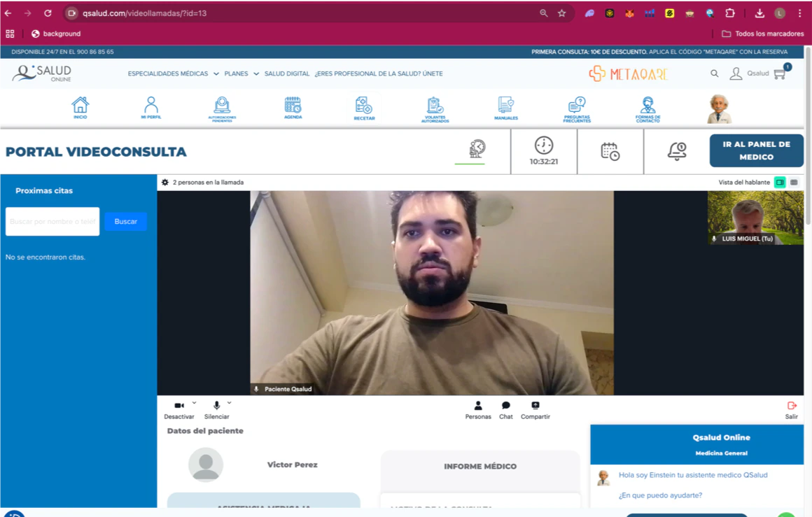Open the notification bell with badge

coord(676,150)
